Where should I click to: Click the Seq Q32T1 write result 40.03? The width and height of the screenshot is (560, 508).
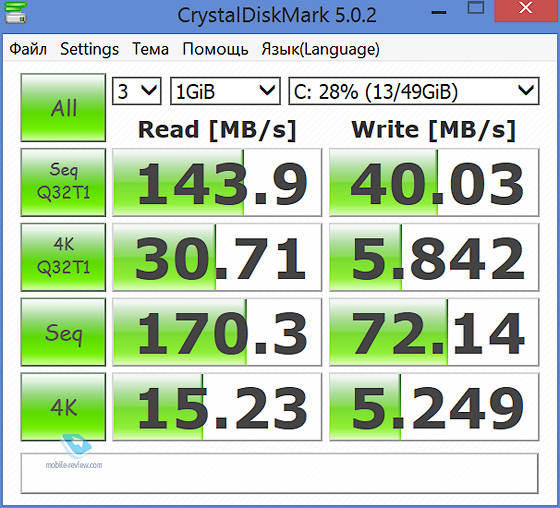434,183
